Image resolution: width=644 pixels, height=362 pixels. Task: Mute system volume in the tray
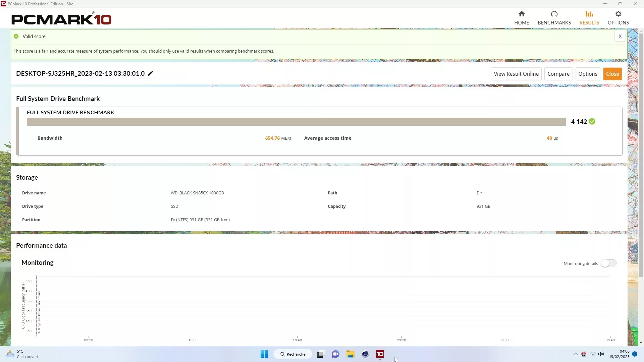(601, 354)
